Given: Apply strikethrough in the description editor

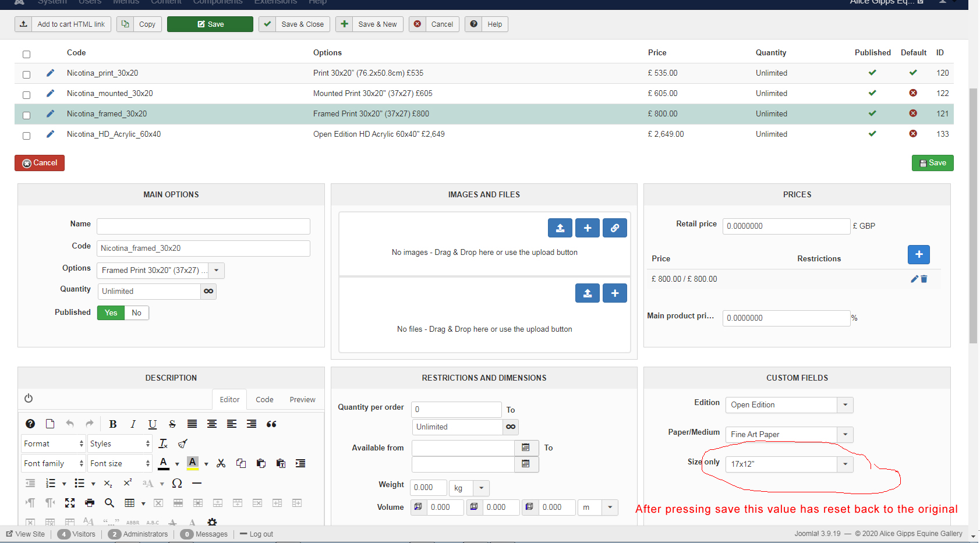Looking at the screenshot, I should (172, 424).
